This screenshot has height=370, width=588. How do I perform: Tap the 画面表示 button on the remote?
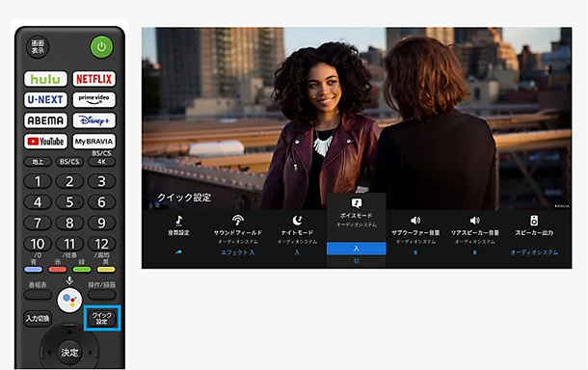point(38,47)
